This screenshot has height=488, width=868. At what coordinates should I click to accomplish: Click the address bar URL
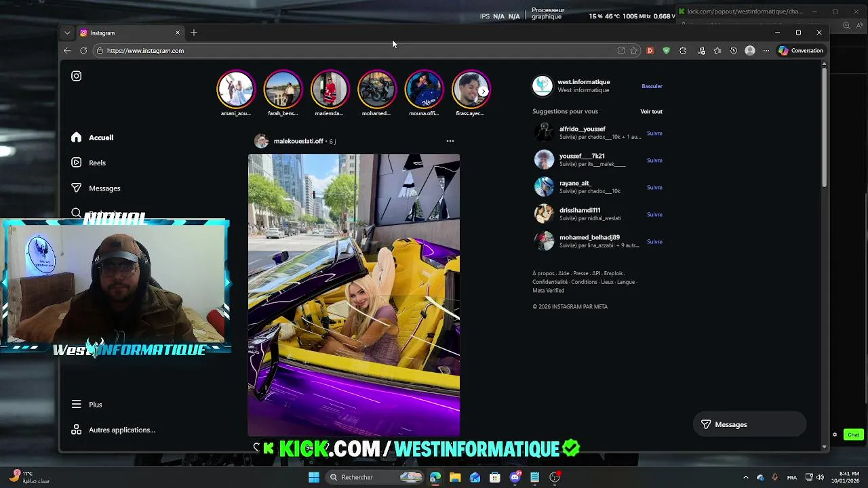[x=145, y=50]
